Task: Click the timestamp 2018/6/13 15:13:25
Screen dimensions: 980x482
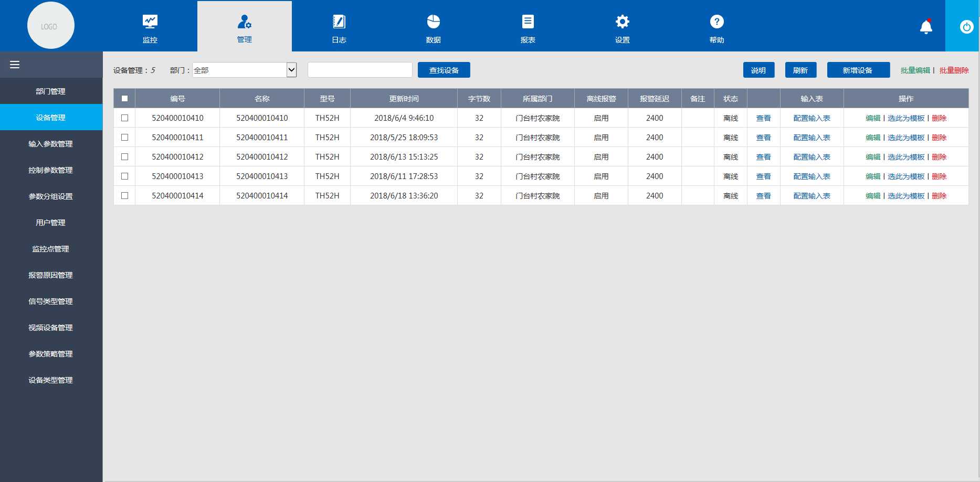Action: pyautogui.click(x=404, y=157)
